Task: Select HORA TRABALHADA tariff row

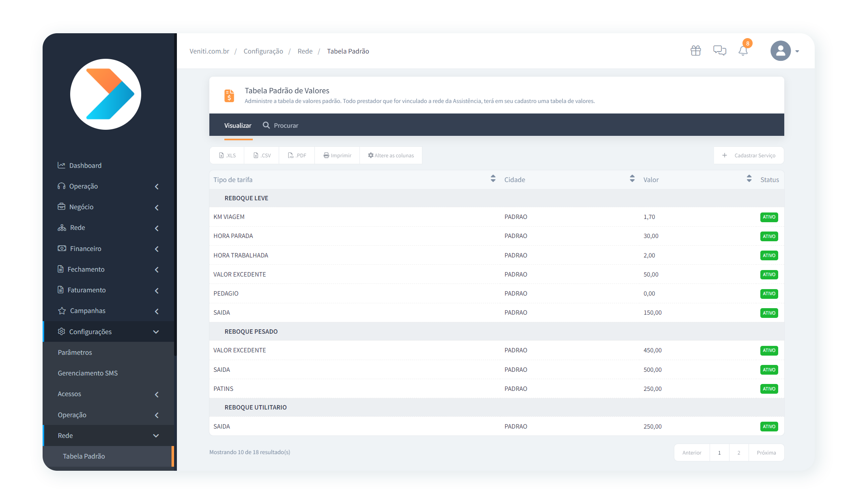Action: point(497,255)
